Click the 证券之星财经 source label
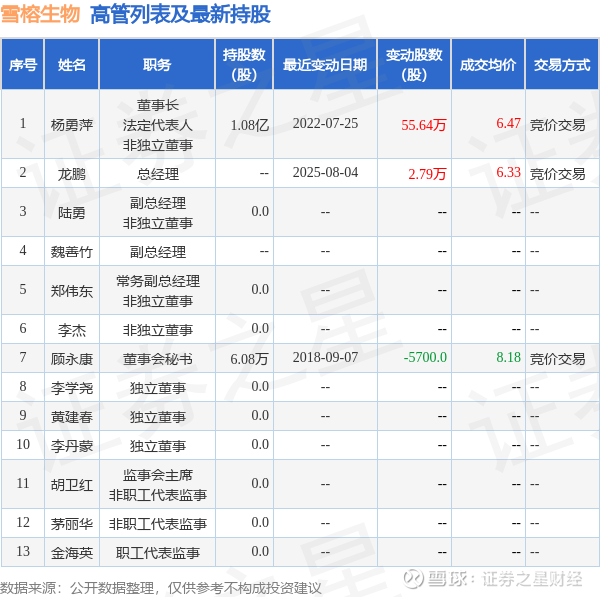 (532, 579)
